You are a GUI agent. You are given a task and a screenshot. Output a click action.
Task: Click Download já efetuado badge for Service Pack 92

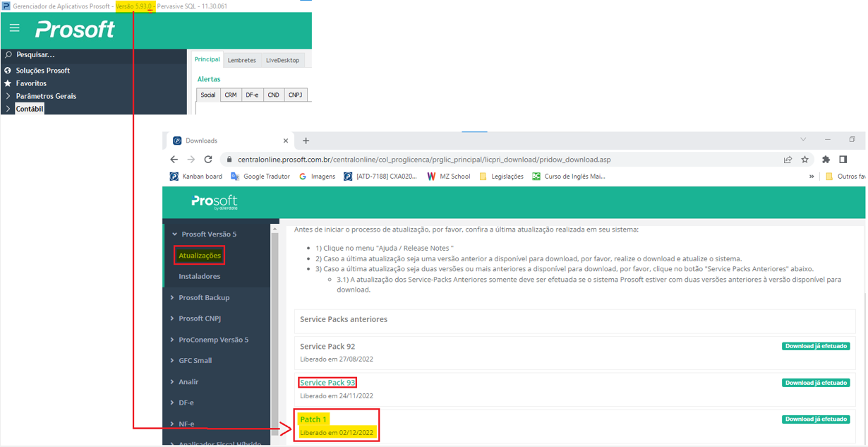click(x=816, y=346)
